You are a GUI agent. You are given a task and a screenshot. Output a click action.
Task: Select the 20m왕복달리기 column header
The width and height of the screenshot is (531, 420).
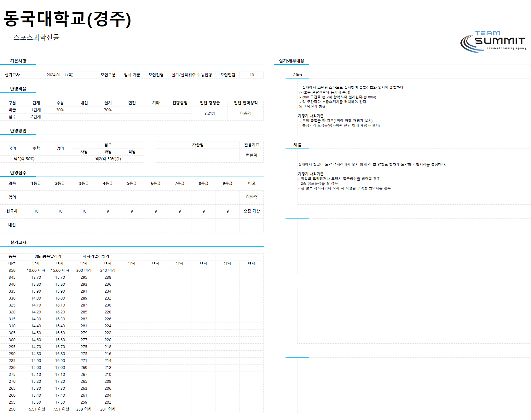click(48, 257)
